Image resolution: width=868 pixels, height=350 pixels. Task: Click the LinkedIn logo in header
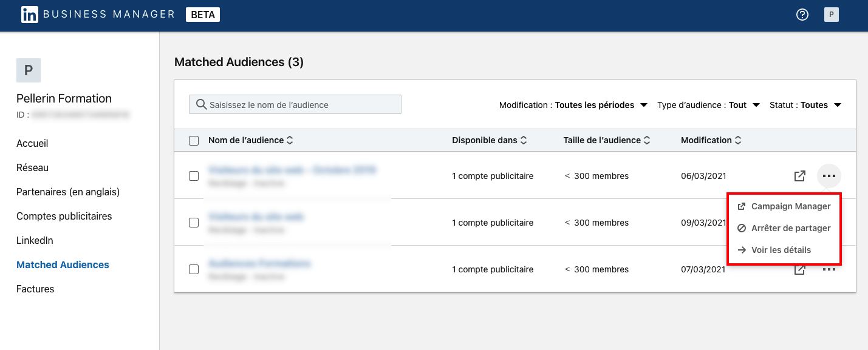pyautogui.click(x=29, y=15)
